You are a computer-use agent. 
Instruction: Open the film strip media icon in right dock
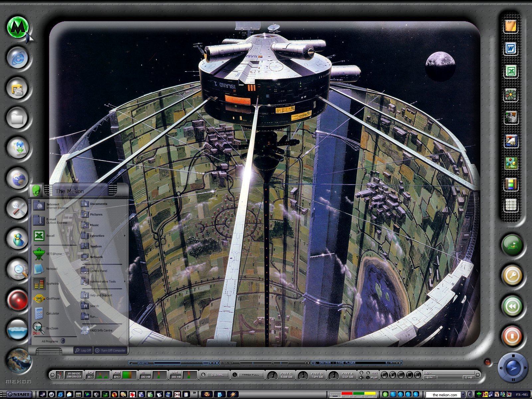point(511,184)
